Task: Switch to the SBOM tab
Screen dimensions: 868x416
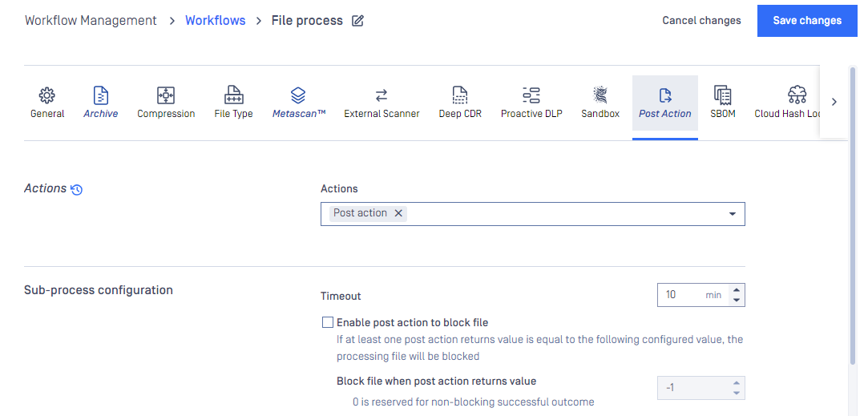Action: [x=723, y=103]
